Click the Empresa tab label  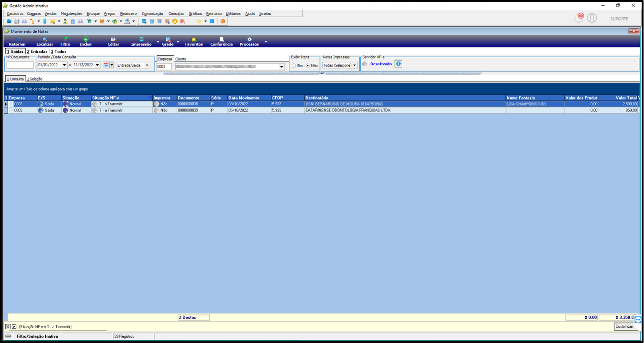(165, 59)
